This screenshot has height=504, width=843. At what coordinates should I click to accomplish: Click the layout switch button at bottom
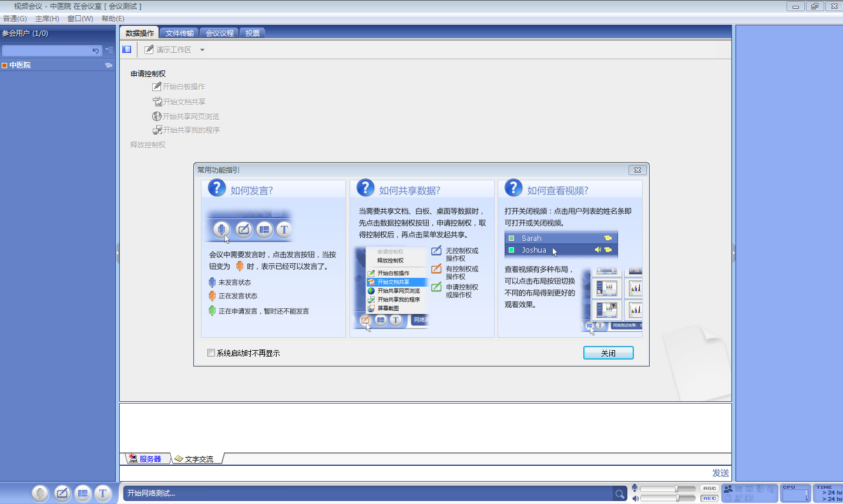(83, 493)
